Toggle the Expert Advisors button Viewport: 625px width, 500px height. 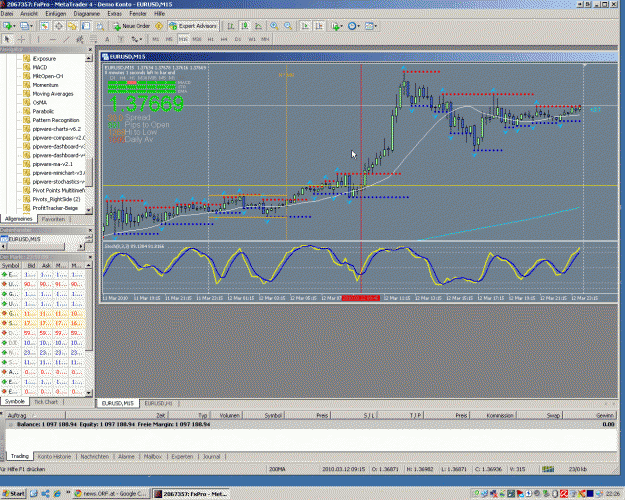tap(193, 26)
